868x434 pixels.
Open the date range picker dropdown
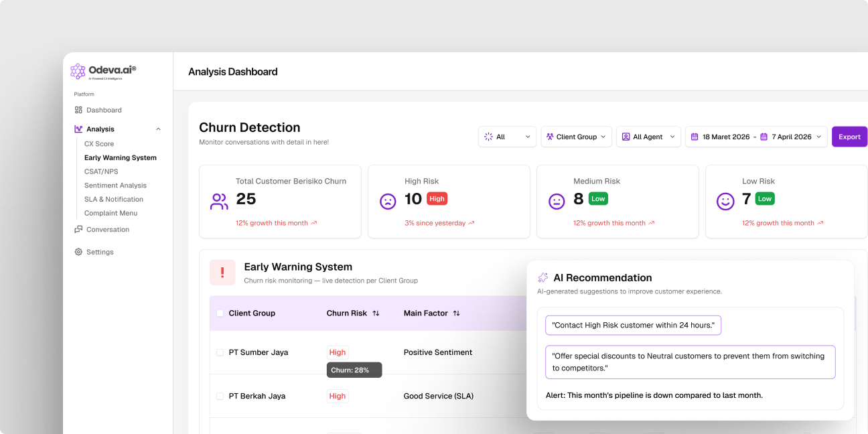[x=756, y=137]
